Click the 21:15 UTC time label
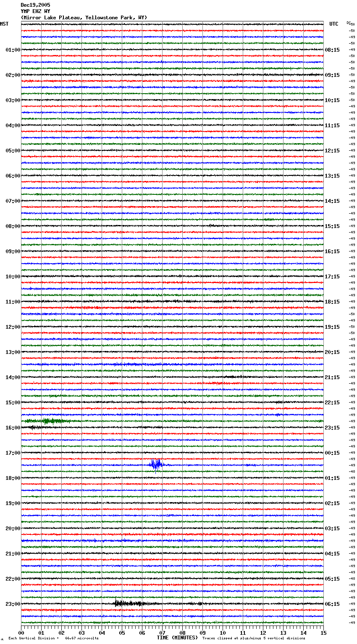The image size is (357, 644). (x=332, y=377)
